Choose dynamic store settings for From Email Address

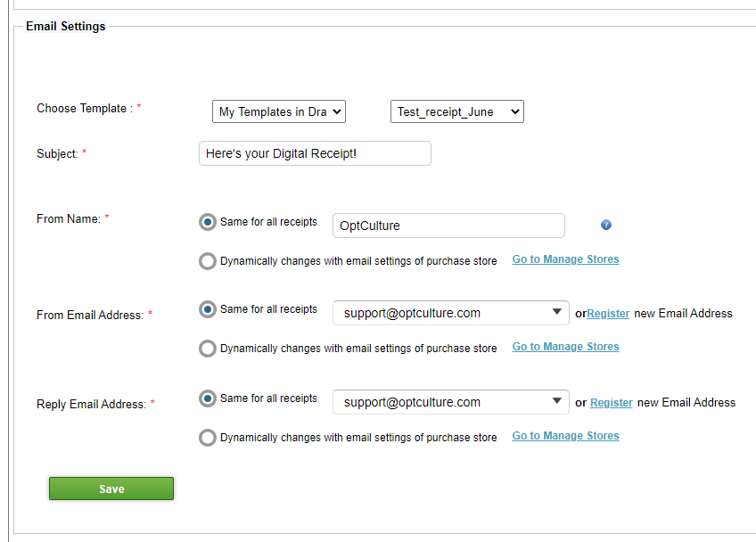tap(208, 349)
